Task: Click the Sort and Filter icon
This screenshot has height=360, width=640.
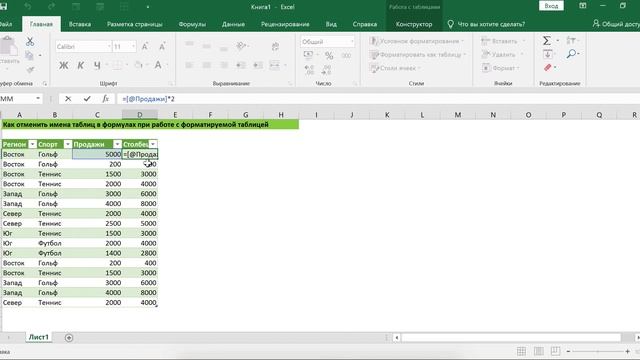Action: [x=571, y=40]
